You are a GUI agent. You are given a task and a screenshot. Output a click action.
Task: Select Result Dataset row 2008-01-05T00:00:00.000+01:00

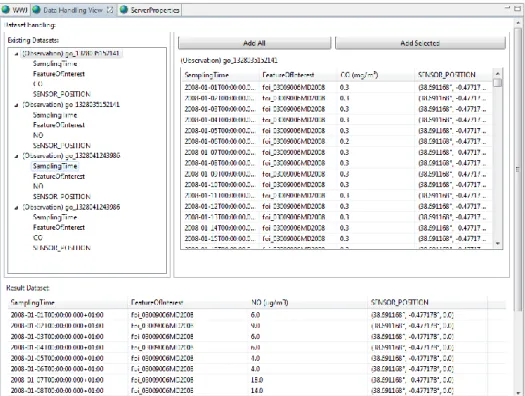(x=256, y=358)
